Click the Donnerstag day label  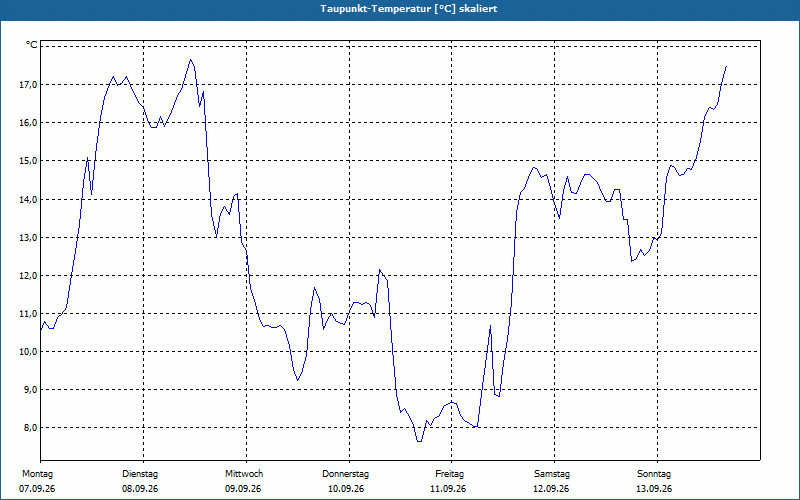[x=345, y=474]
